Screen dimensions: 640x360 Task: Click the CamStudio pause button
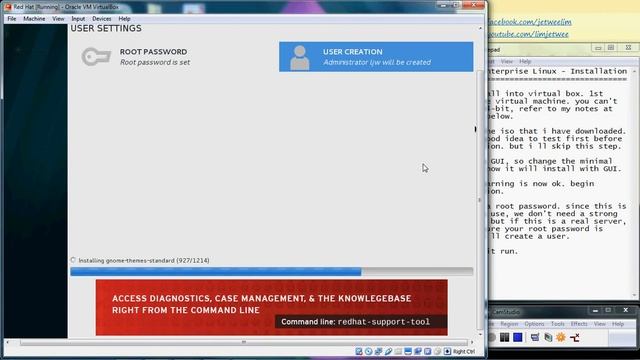[504, 337]
